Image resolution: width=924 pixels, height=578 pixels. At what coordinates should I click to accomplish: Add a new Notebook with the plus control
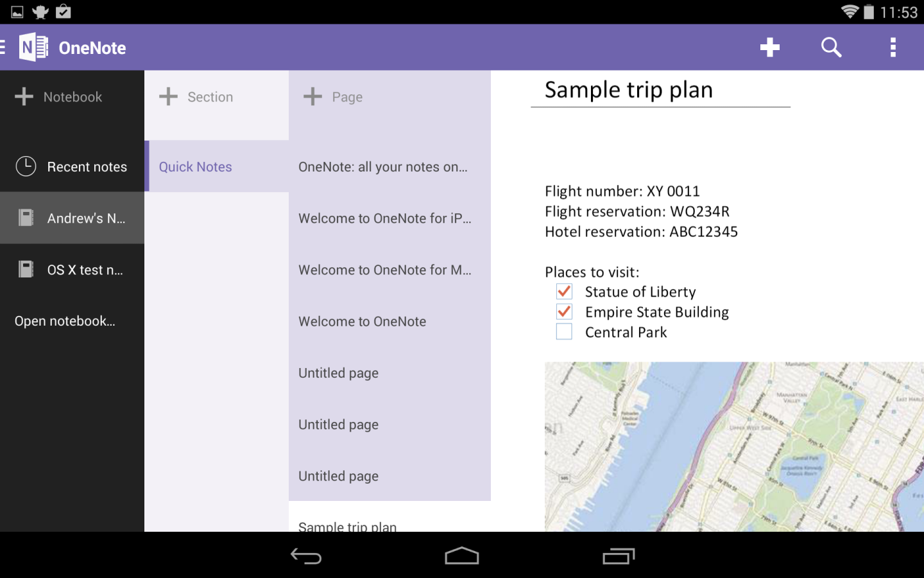pyautogui.click(x=24, y=96)
